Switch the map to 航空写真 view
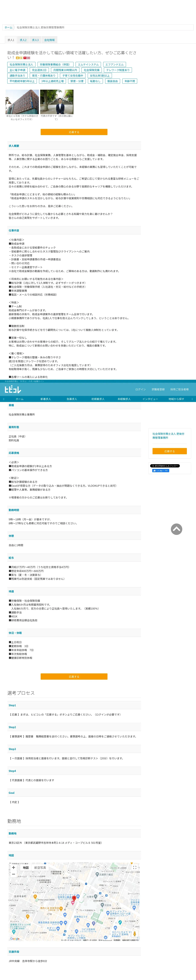Screen dimensions: 196x980 point(40,868)
